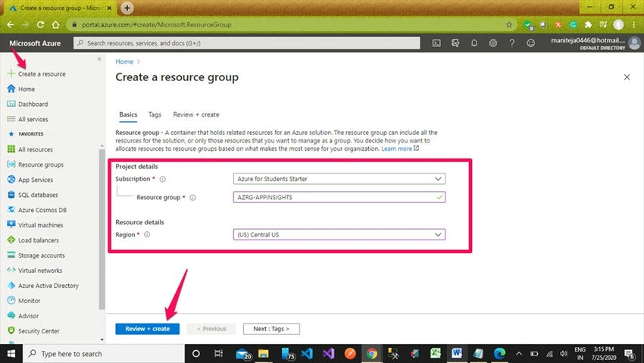Reload the page in Chrome
This screenshot has height=363, width=644.
[x=40, y=25]
